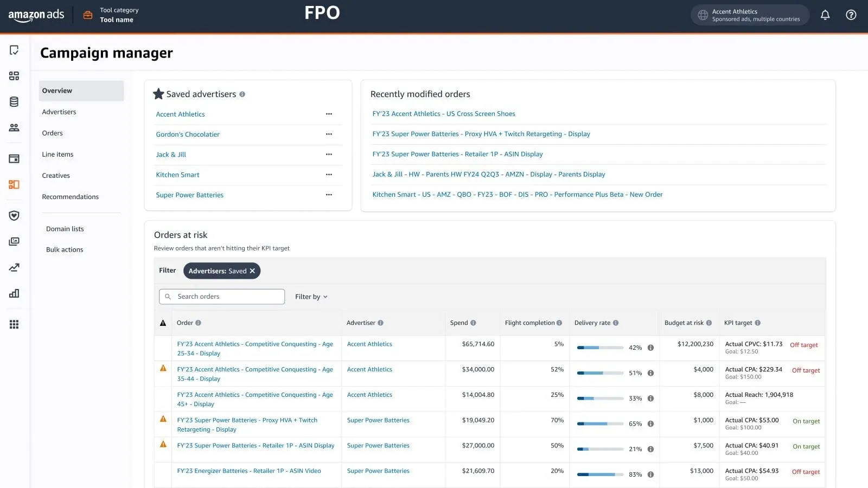Remove the Advertisers: Saved filter chip
The width and height of the screenshot is (868, 488).
[x=252, y=271]
